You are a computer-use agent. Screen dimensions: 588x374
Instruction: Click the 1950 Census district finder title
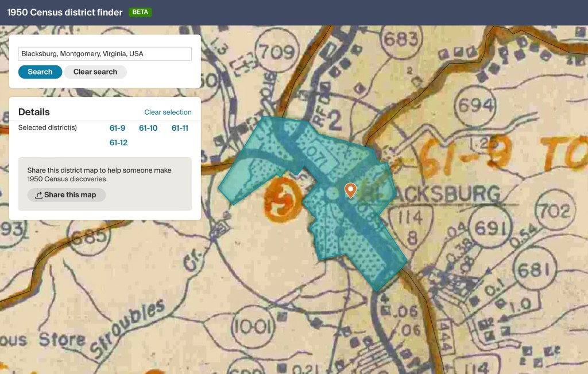64,12
